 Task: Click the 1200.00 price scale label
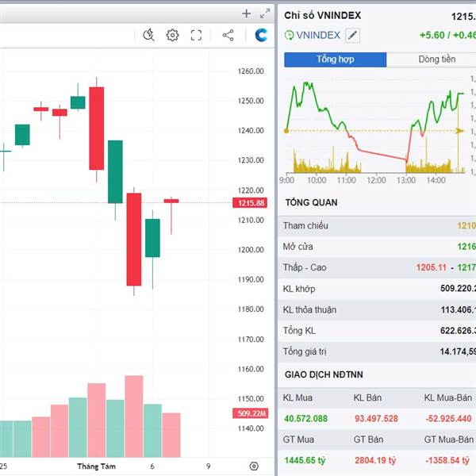point(251,250)
